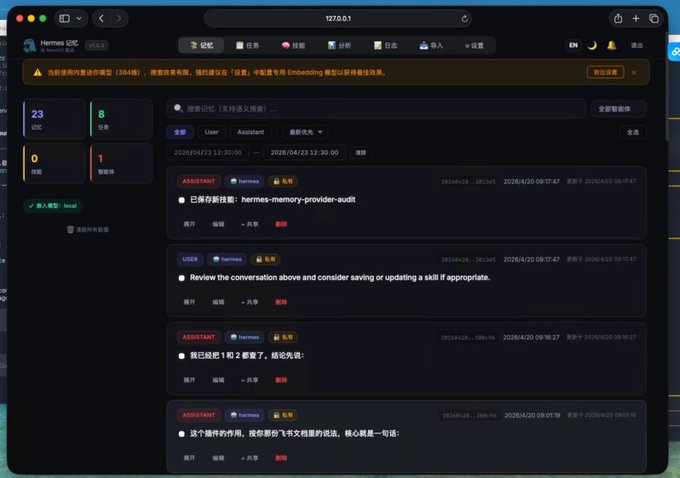Go back with the left arrow
Image resolution: width=680 pixels, height=478 pixels.
pos(101,18)
